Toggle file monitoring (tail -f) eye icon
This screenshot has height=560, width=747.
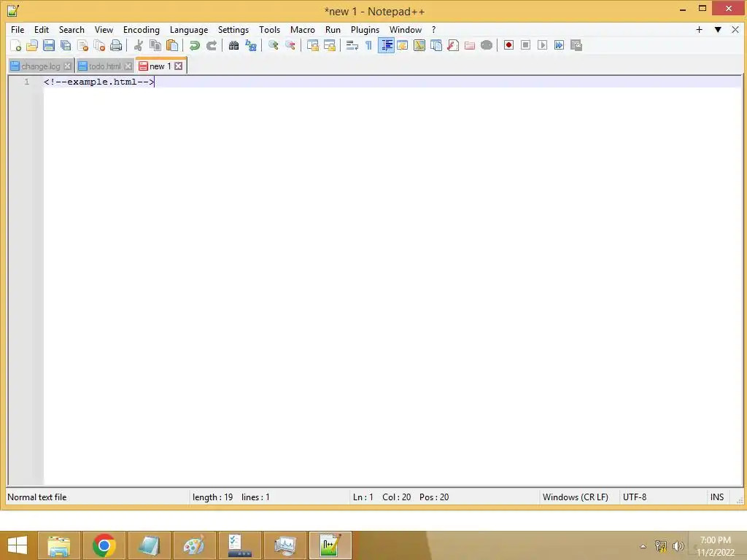tap(487, 45)
